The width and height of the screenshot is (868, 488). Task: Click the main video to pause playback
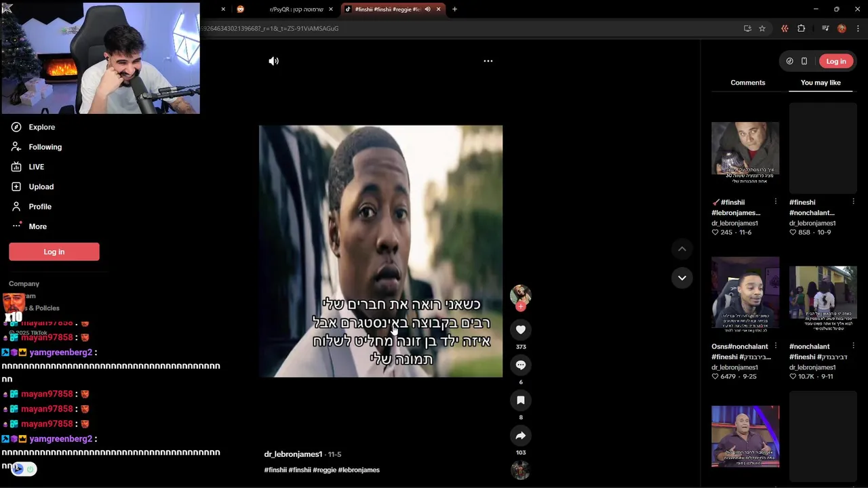[380, 251]
